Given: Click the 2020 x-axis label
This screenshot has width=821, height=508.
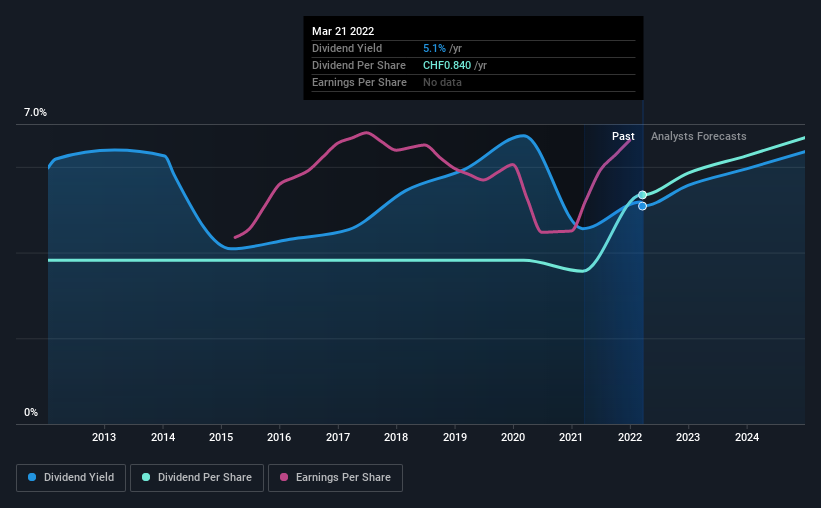Looking at the screenshot, I should click(x=513, y=437).
